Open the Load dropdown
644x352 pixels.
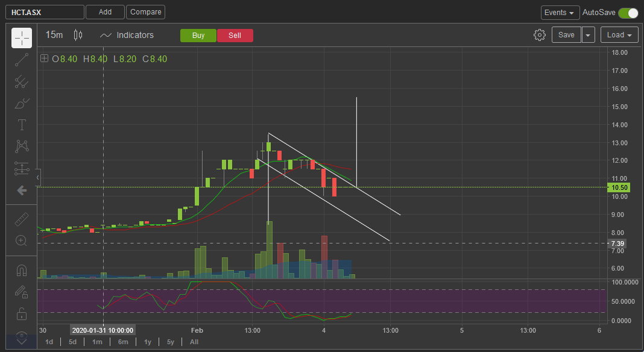pyautogui.click(x=619, y=35)
